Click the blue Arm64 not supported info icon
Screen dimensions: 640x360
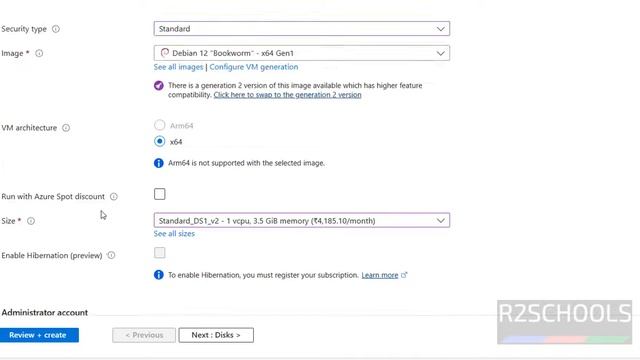159,163
